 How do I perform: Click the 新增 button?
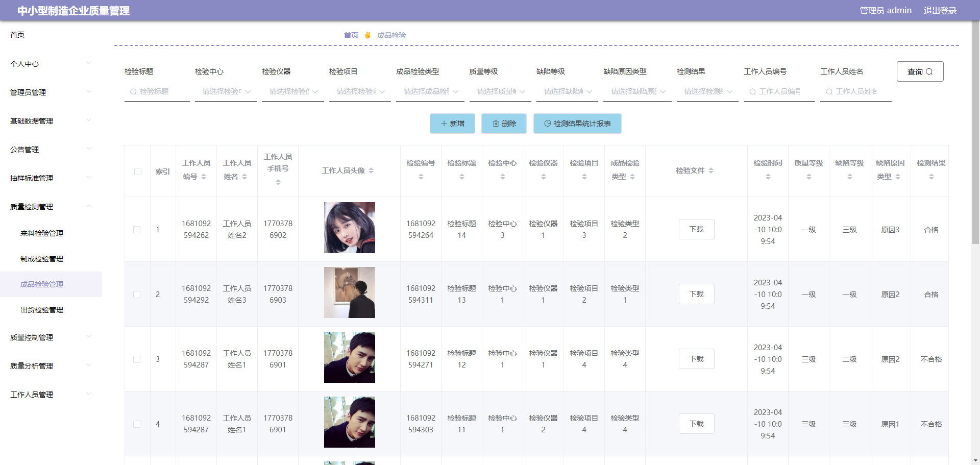coord(452,124)
